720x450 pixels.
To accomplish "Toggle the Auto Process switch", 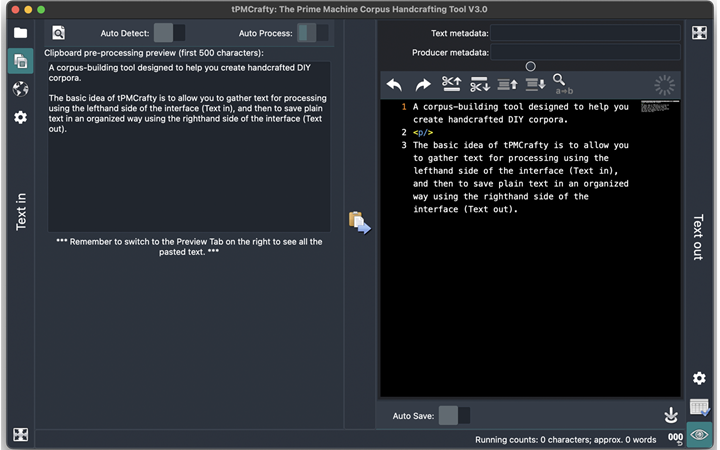I will click(x=313, y=33).
